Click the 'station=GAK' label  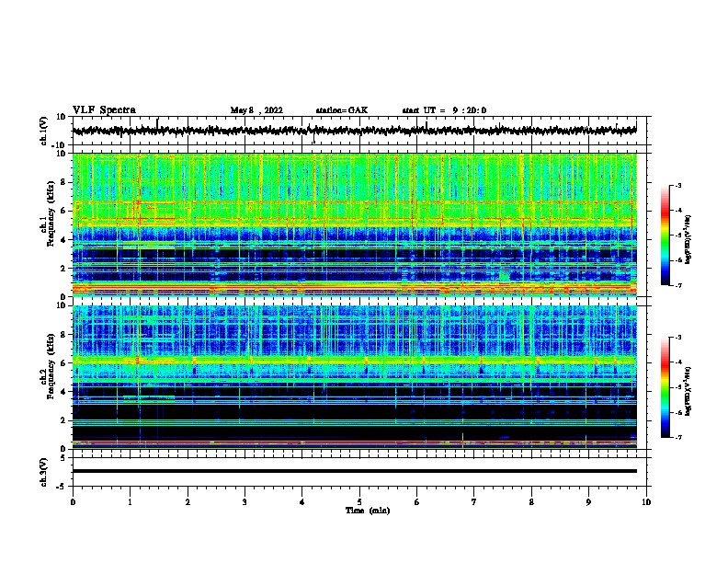[x=342, y=110]
